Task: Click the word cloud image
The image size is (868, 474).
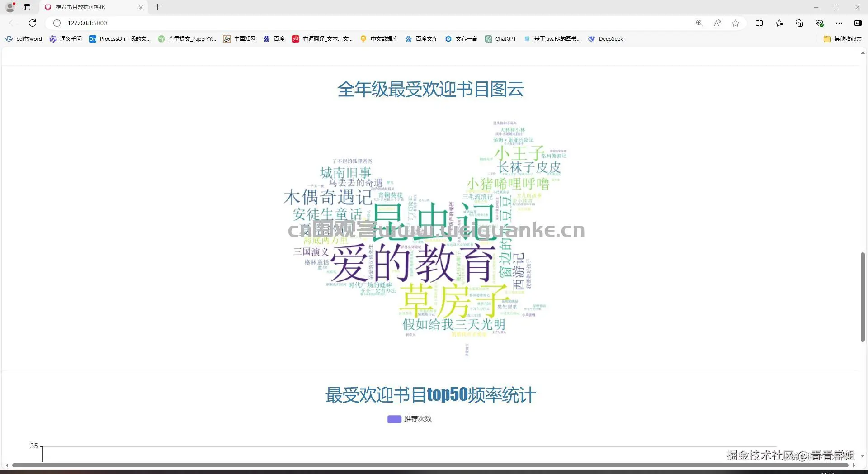Action: [x=429, y=239]
